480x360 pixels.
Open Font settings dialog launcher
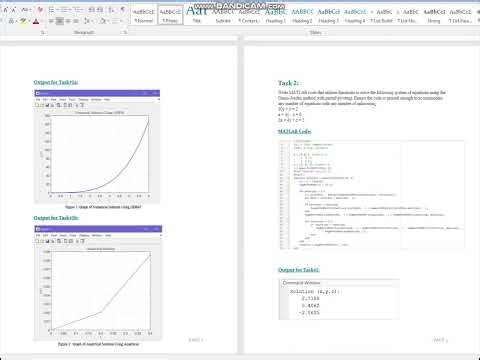(43, 33)
